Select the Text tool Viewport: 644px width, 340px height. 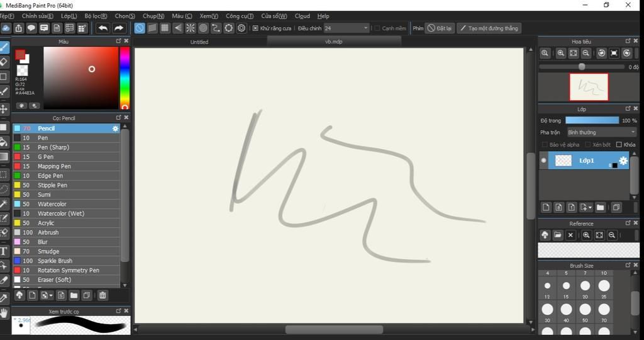(4, 251)
